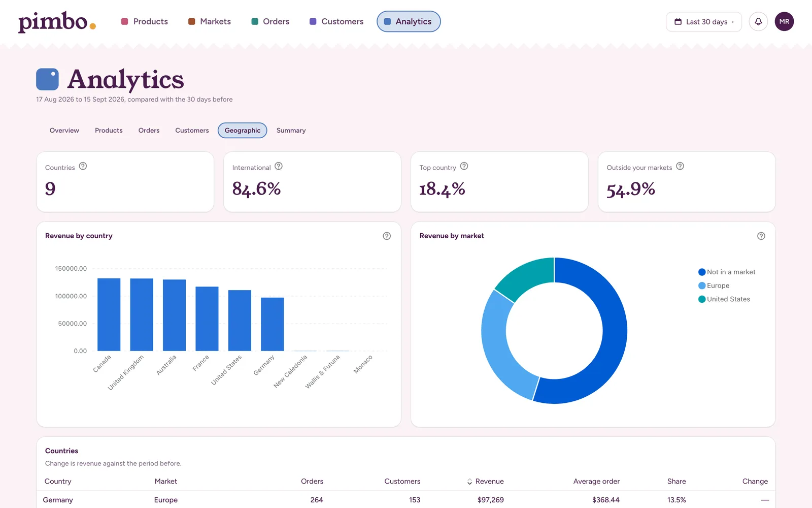Click the 153 customers value for Germany

pos(415,500)
